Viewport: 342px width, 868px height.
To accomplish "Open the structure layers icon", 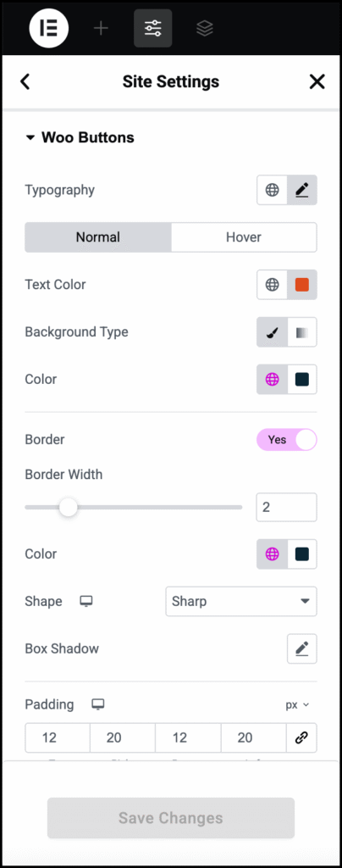I will coord(205,28).
